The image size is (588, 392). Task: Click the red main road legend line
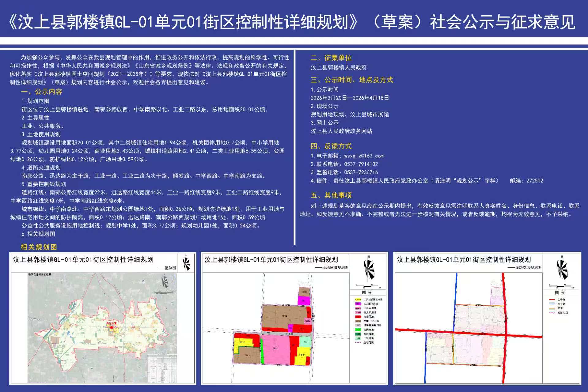(x=552, y=300)
